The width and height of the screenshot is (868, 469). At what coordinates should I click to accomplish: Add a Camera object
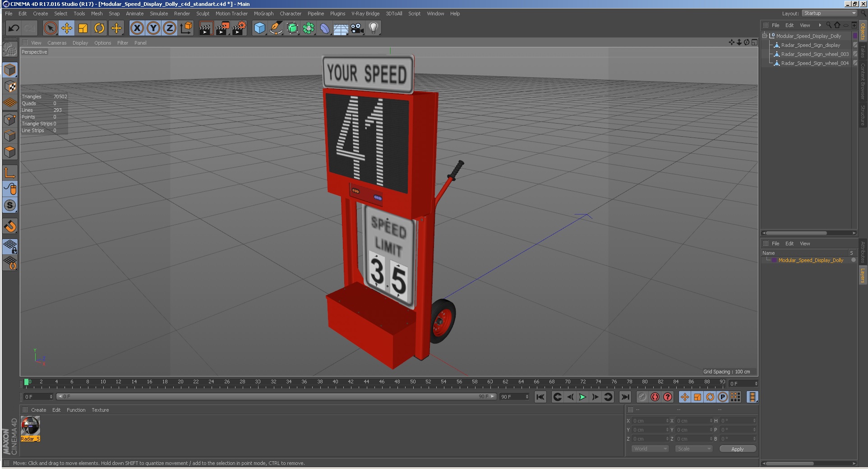(357, 28)
